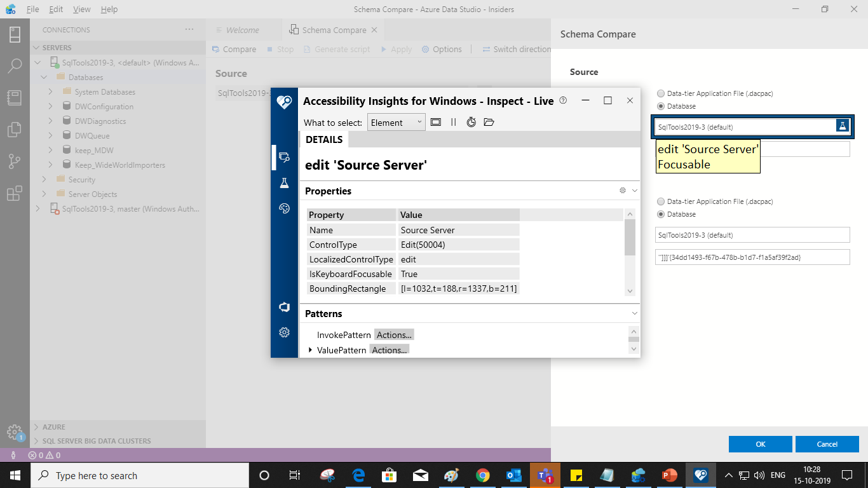Choose Data-tier Application File (.dacpac) as target
Screen dimensions: 868x488
tap(661, 201)
